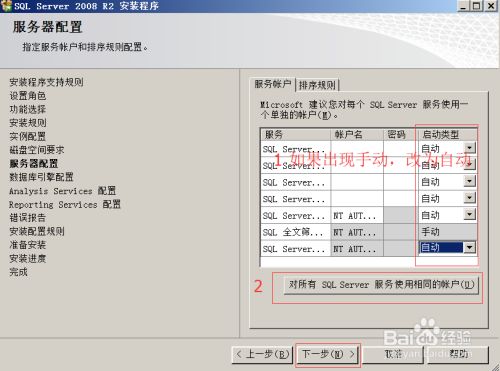Click empty password cell in fourth row
Viewport: 500px width, 371px height.
point(401,199)
